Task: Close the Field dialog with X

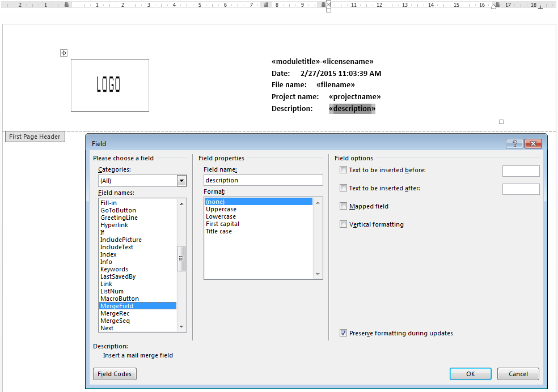Action: click(533, 144)
